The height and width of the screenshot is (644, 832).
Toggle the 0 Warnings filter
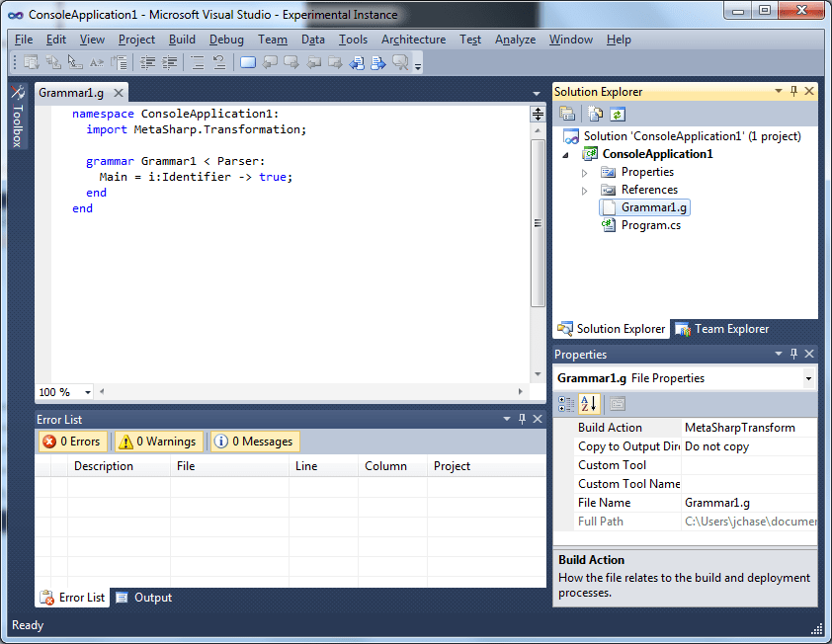click(159, 442)
